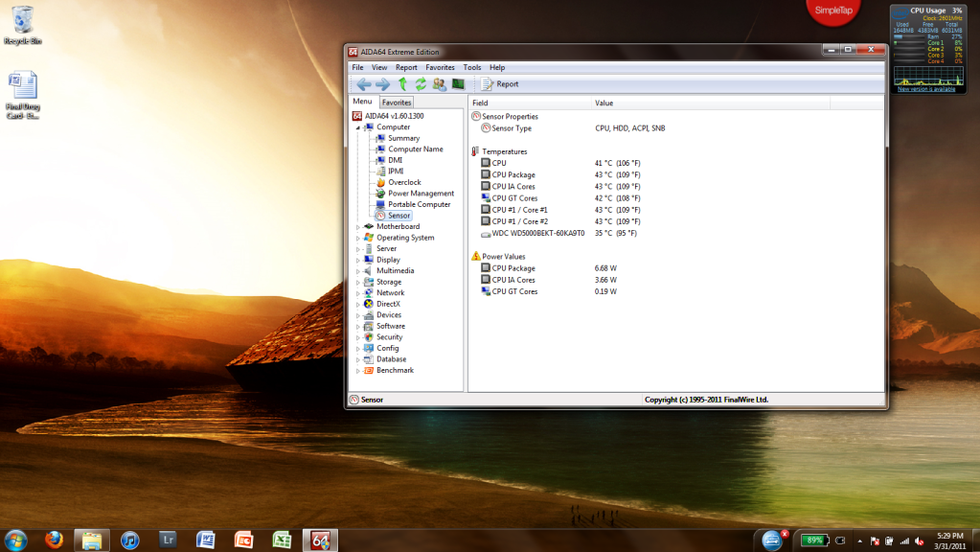Click the SimpleTap red button

pos(833,11)
